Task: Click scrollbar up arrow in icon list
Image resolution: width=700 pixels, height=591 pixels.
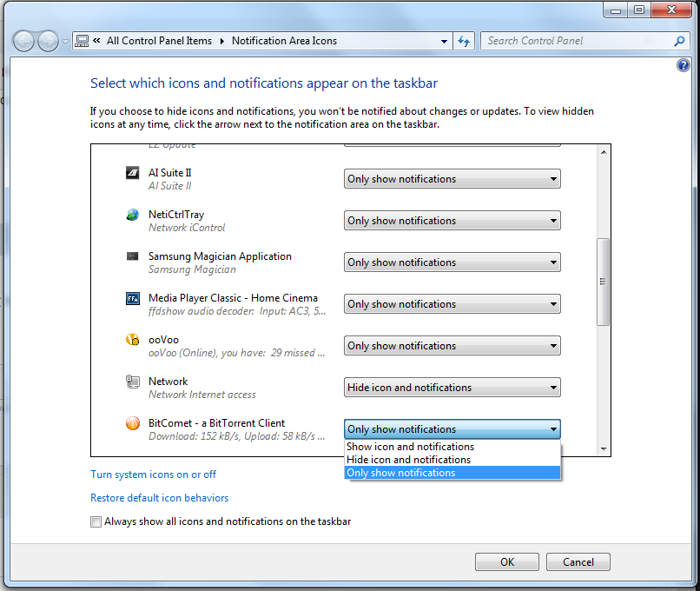Action: point(604,152)
